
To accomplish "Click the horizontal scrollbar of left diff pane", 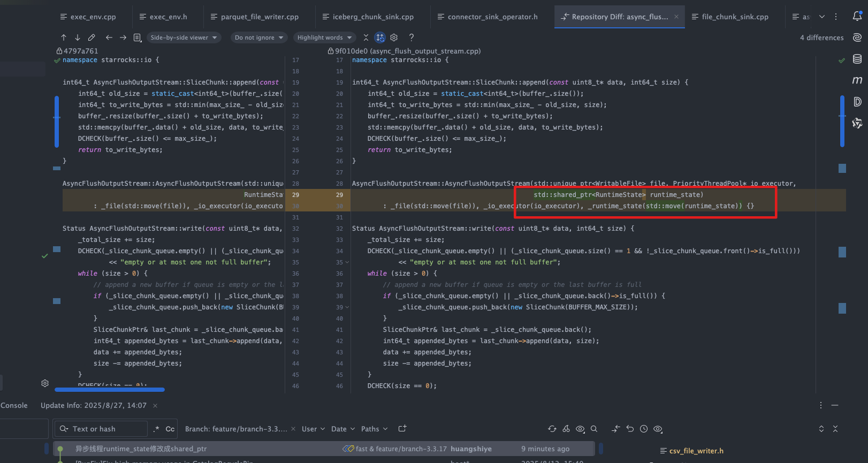I will (110, 390).
